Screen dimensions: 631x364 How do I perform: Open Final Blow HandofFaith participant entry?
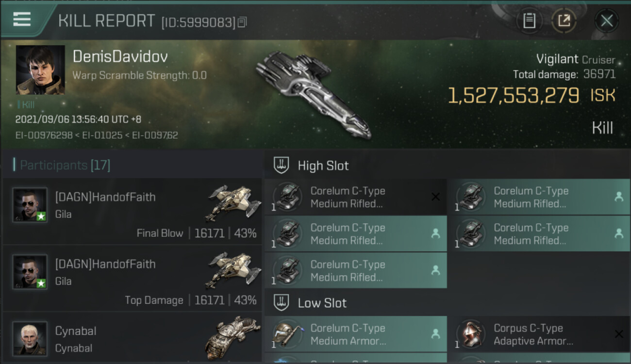(133, 211)
